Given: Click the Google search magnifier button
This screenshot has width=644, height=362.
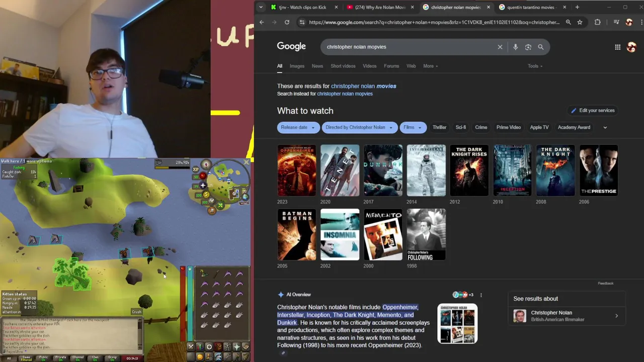Looking at the screenshot, I should [541, 47].
